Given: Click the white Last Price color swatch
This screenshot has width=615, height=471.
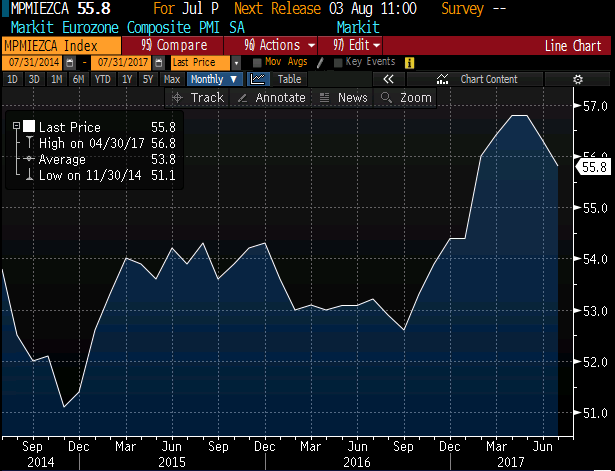Looking at the screenshot, I should (28, 127).
